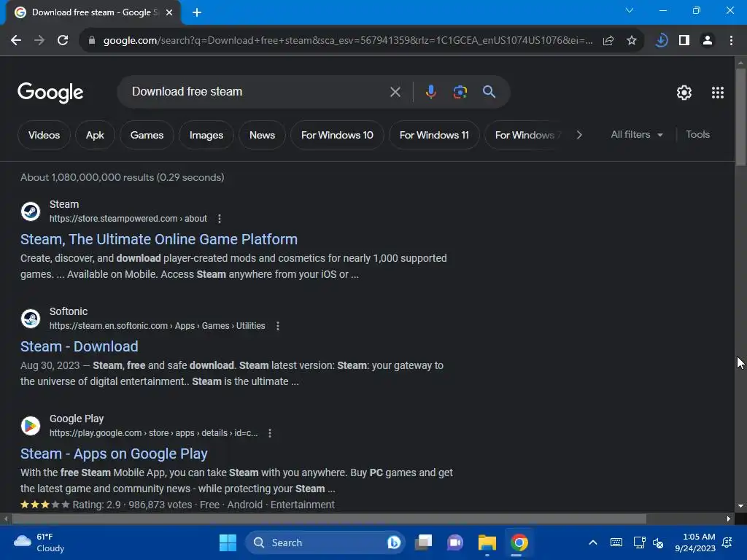Show hidden system tray icons
Viewport: 747px width, 560px height.
(x=592, y=542)
